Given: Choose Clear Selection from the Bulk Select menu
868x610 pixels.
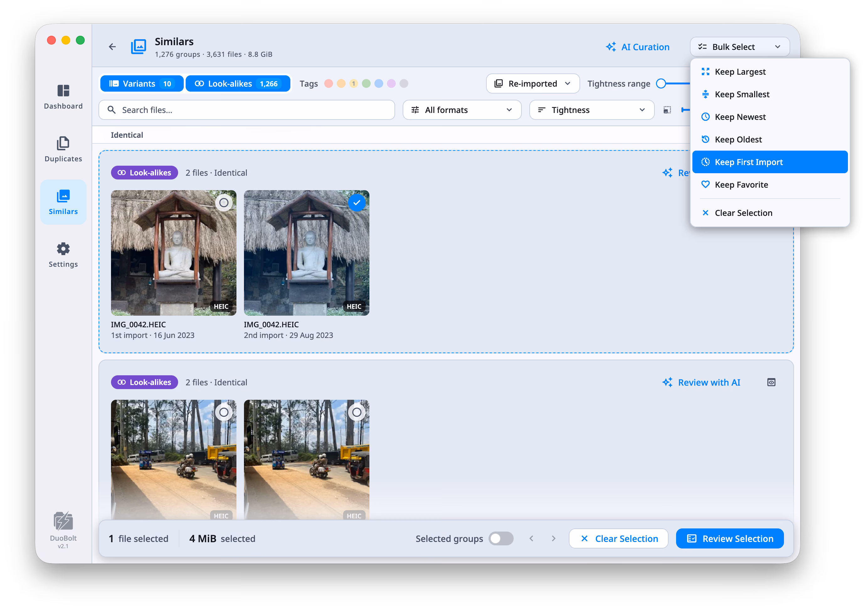Looking at the screenshot, I should (x=770, y=213).
